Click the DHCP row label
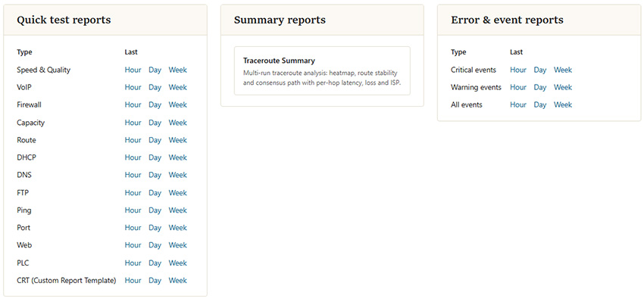644x302 pixels. [27, 157]
